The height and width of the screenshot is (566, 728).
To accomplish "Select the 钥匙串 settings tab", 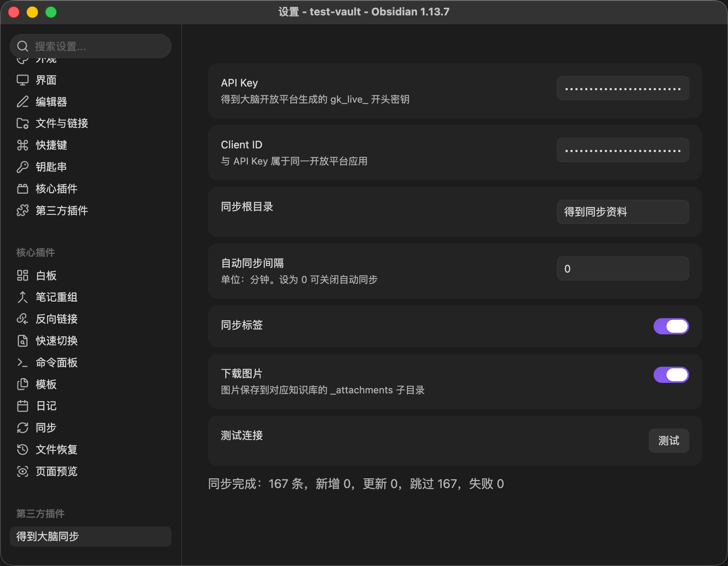I will point(91,167).
